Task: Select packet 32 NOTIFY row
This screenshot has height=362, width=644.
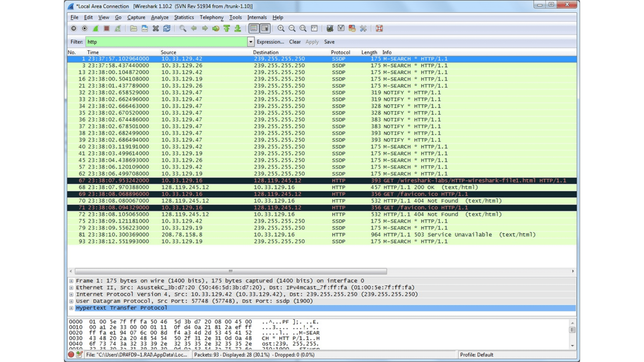Action: tap(322, 93)
